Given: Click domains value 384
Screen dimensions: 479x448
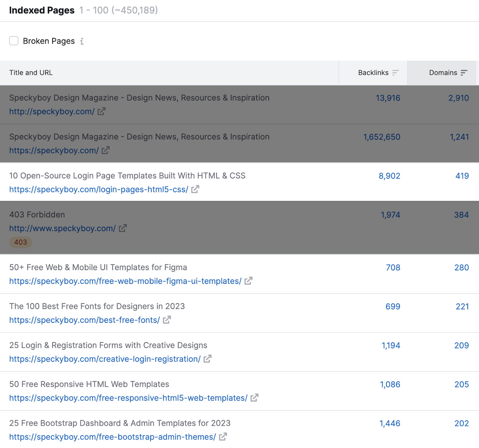Looking at the screenshot, I should pos(461,215).
